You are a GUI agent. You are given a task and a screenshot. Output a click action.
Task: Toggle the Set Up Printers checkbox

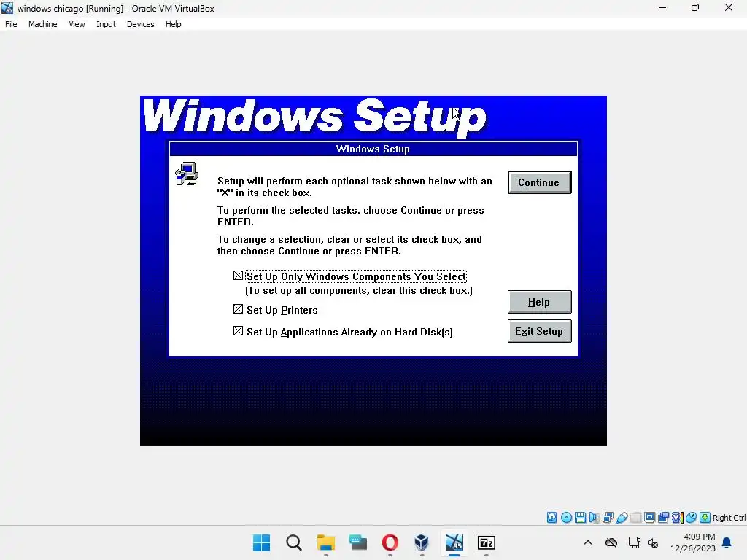point(239,309)
